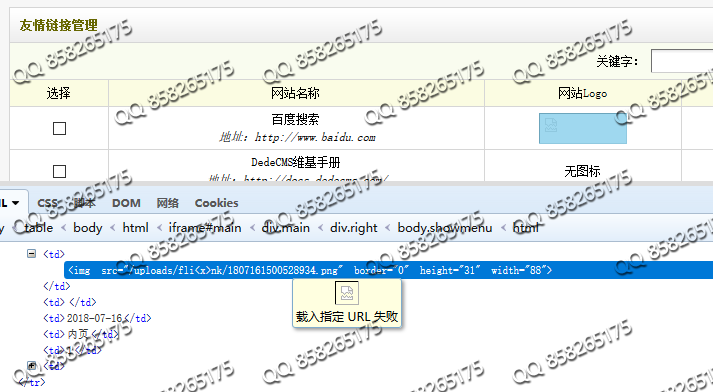Image resolution: width=713 pixels, height=392 pixels.
Task: Click the td node with 2018-07-16
Action: 97,318
